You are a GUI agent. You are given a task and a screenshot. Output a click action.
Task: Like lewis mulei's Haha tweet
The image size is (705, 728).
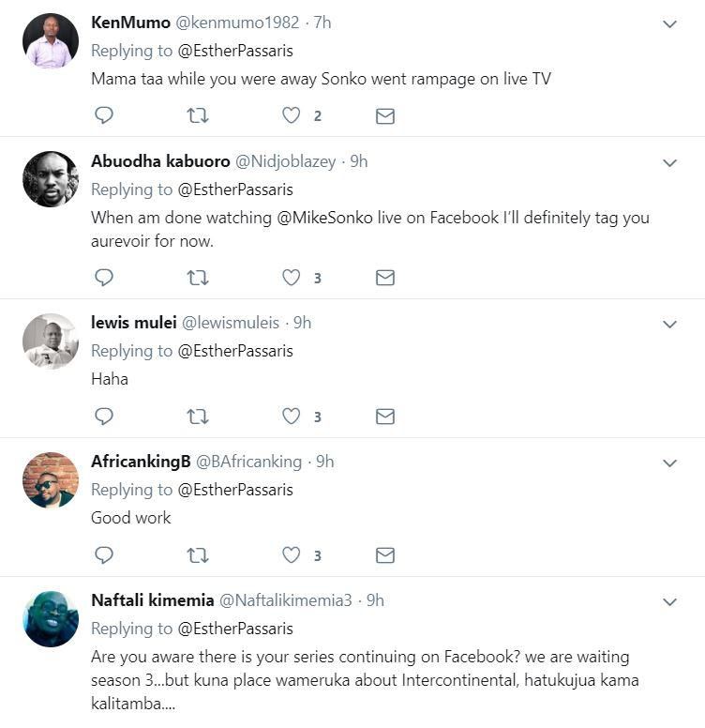coord(292,417)
